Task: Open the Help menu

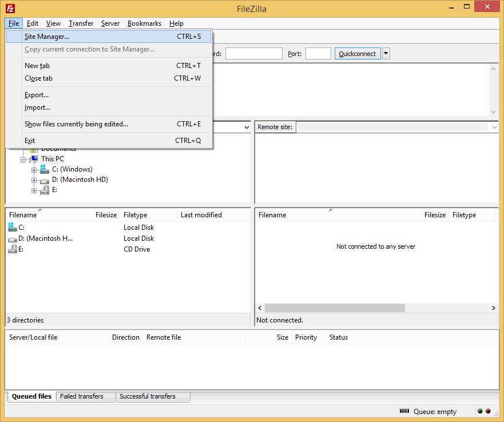Action: click(x=176, y=23)
